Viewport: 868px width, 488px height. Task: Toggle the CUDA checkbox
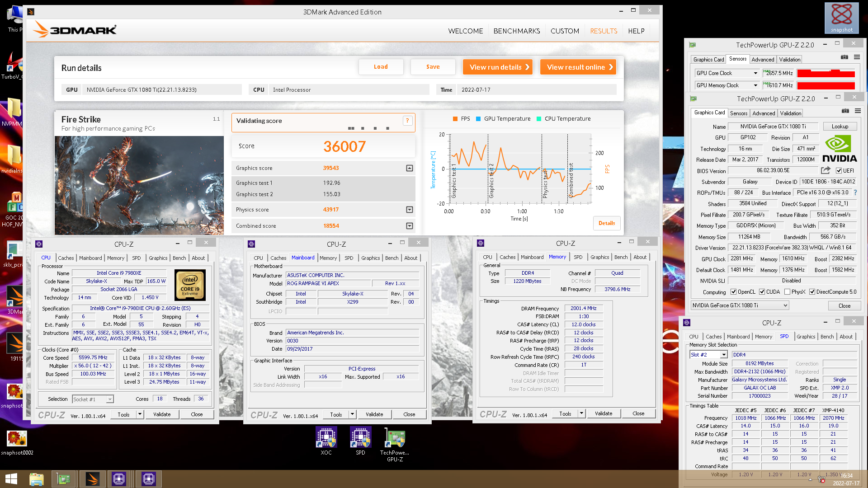[x=762, y=292]
